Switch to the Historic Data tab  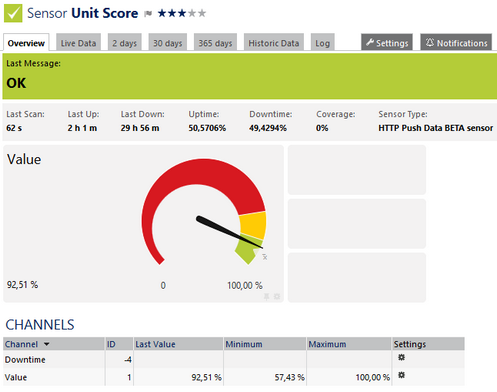coord(274,43)
